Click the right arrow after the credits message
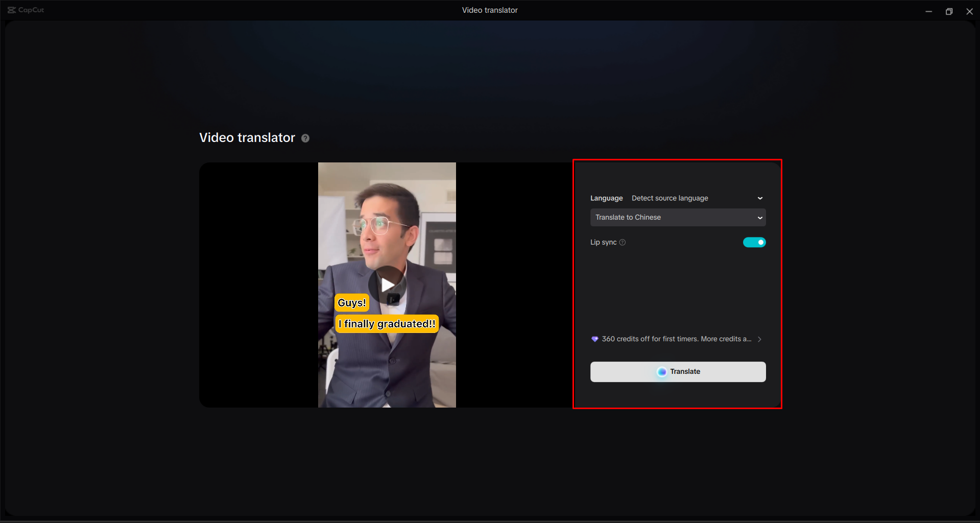Screen dimensions: 980x523 click(759, 339)
